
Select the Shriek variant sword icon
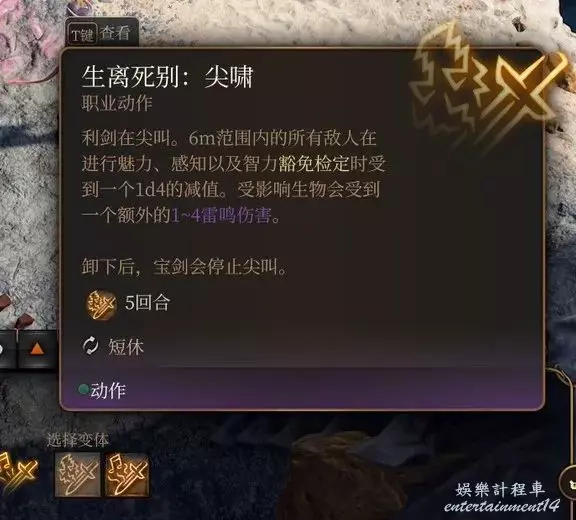(x=77, y=474)
